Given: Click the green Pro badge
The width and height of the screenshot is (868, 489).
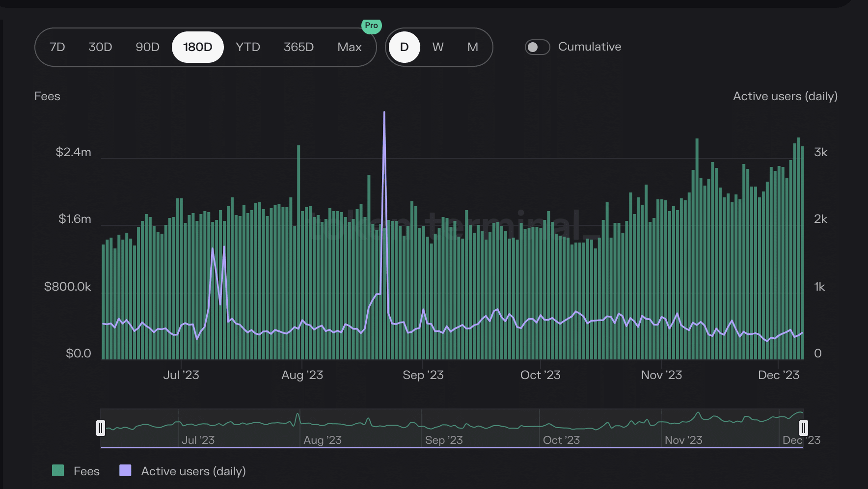Looking at the screenshot, I should click(x=372, y=26).
